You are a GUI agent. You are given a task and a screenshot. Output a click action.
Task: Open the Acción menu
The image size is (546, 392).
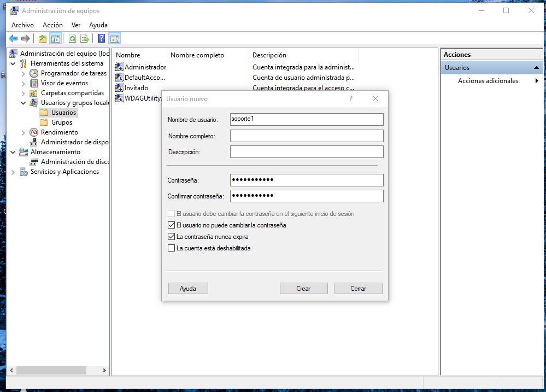click(x=52, y=25)
